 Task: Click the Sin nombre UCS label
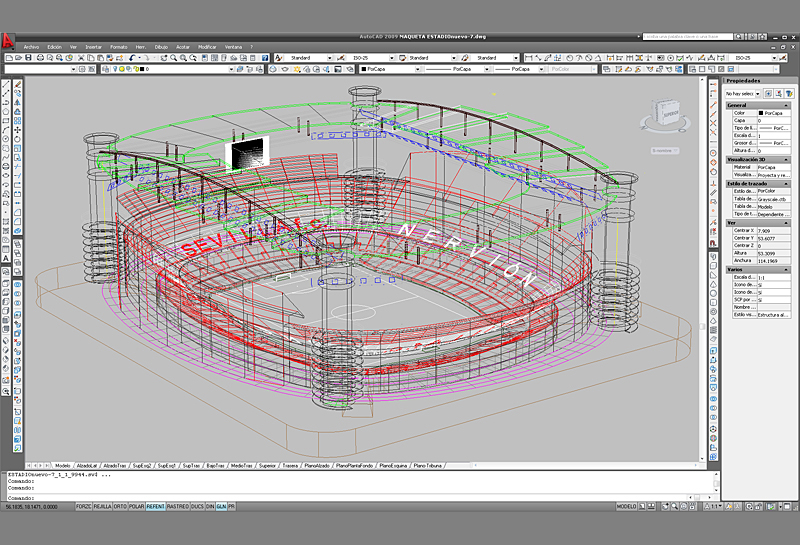665,151
